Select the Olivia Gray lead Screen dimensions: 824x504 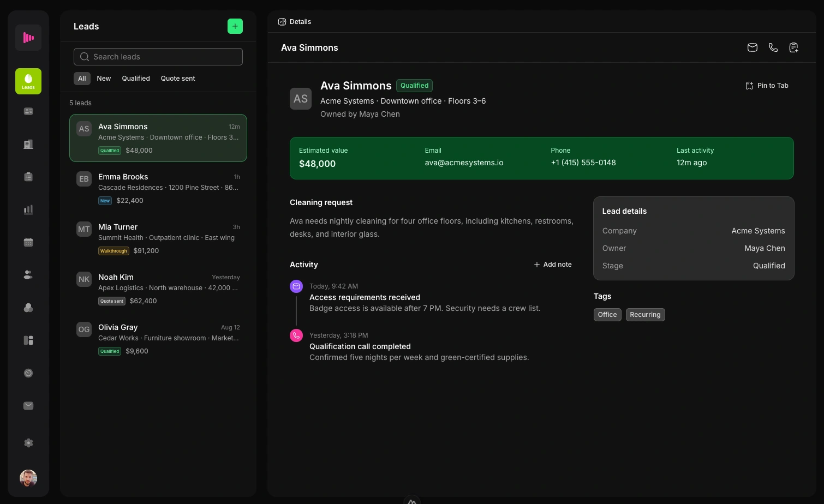[158, 339]
